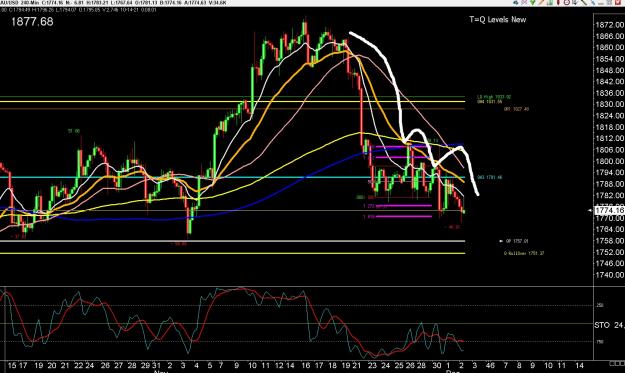Select the cyan horizontal level line
The image size is (625, 373).
point(232,177)
